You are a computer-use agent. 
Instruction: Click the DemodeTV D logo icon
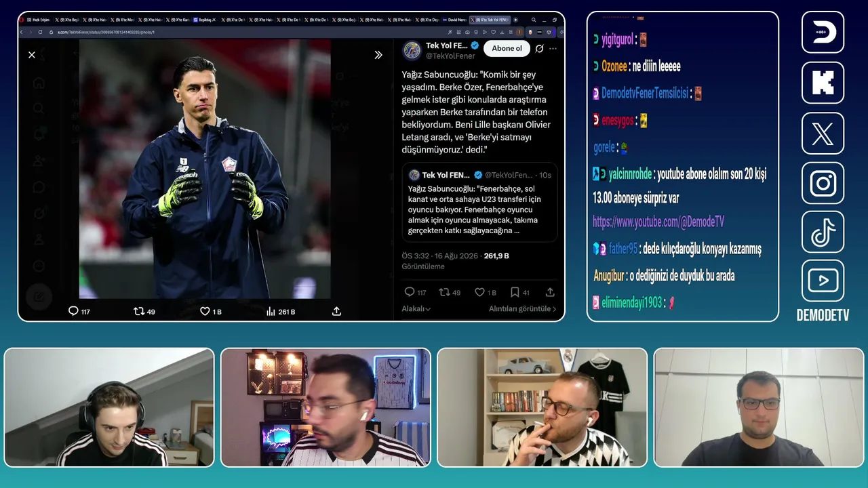(x=823, y=33)
